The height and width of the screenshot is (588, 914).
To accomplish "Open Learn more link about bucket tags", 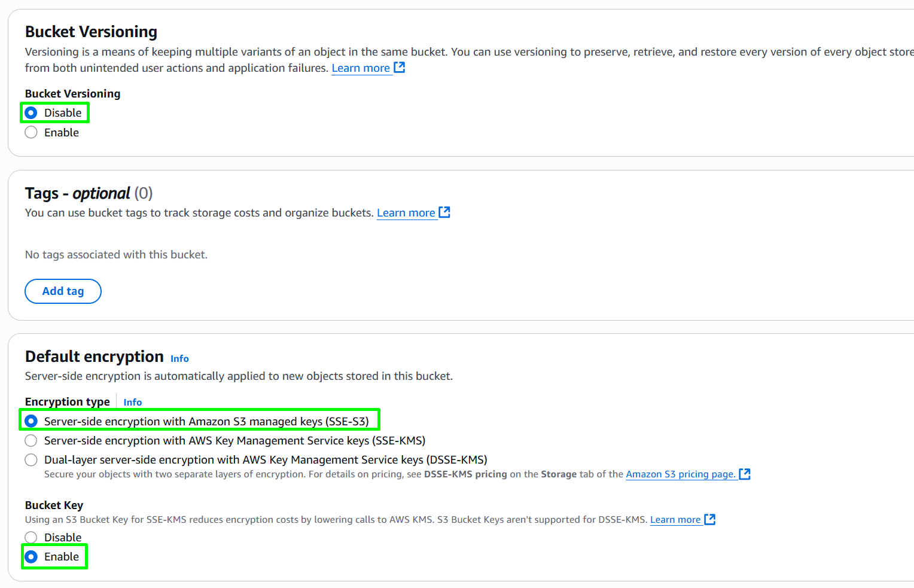I will (406, 213).
